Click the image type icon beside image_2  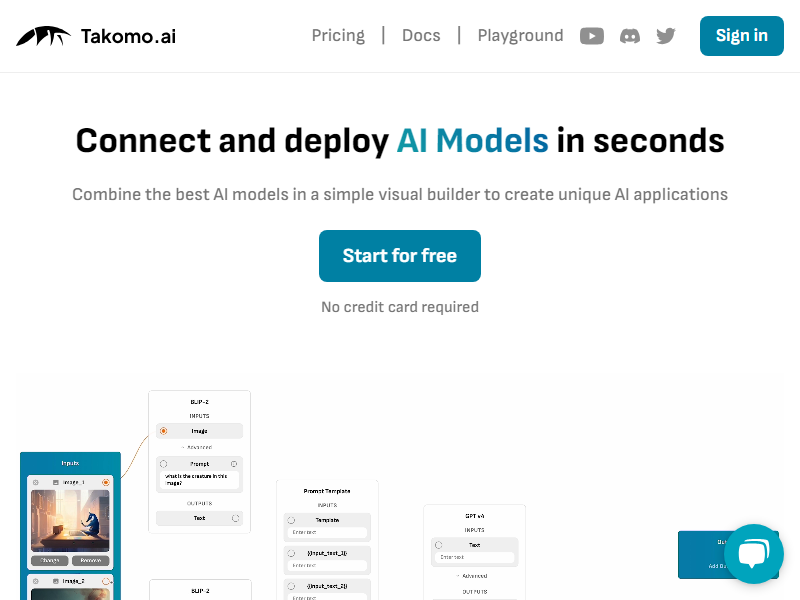click(56, 581)
